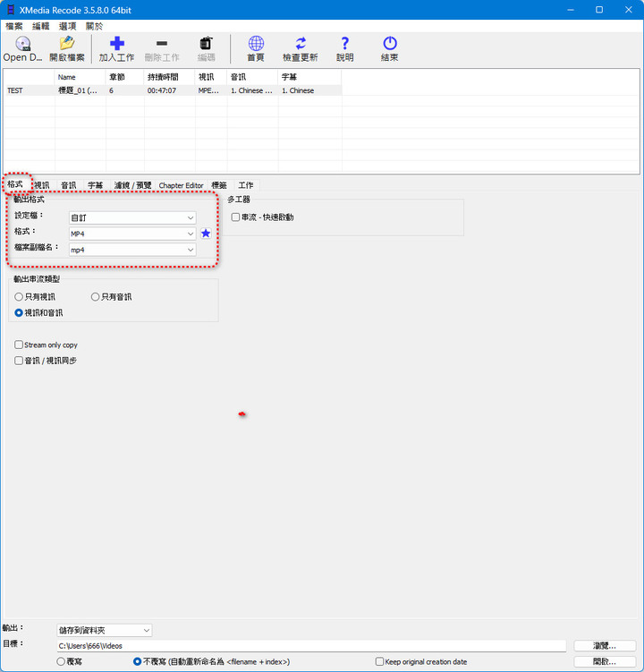Select the TEST row in the list
Screen dimensions: 644x672
click(173, 90)
